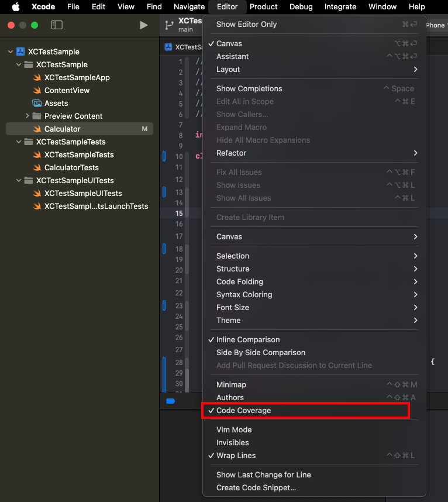The image size is (448, 502).
Task: Enable Side By Side Comparison
Action: 314,352
